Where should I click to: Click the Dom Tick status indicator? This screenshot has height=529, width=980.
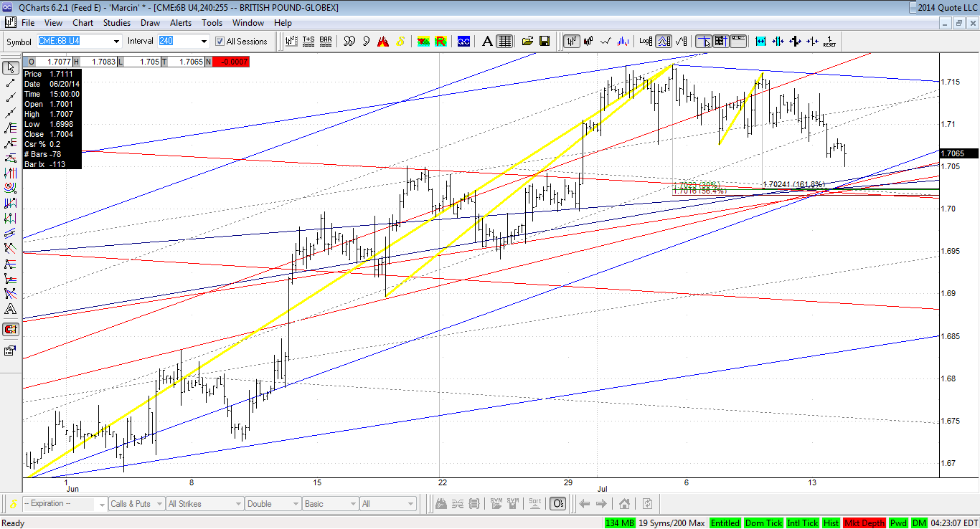coord(764,523)
